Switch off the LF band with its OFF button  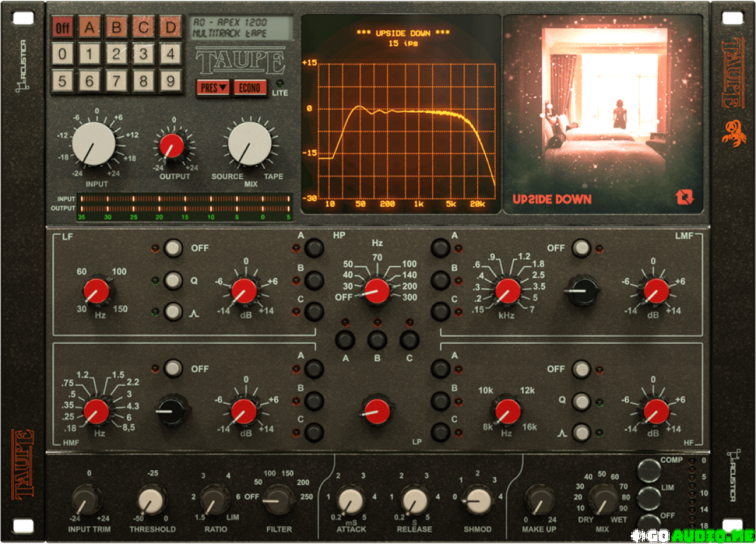173,249
